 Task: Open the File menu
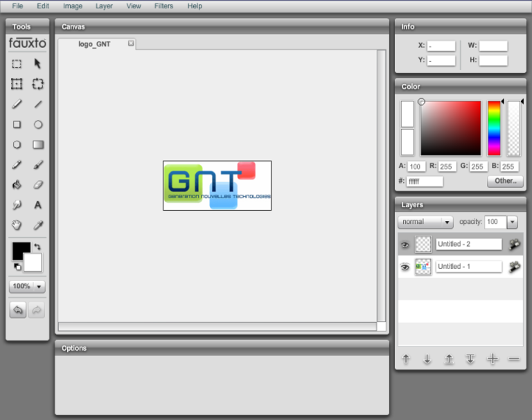click(17, 6)
